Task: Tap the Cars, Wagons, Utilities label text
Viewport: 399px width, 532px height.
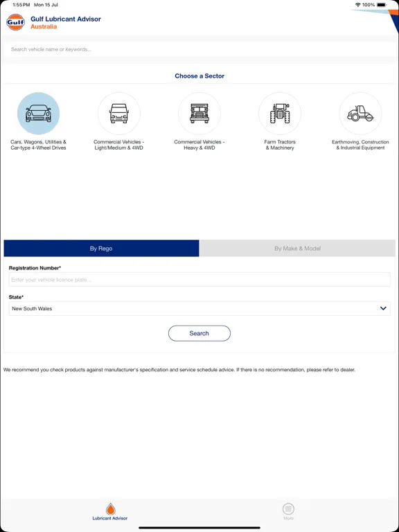Action: pos(38,145)
